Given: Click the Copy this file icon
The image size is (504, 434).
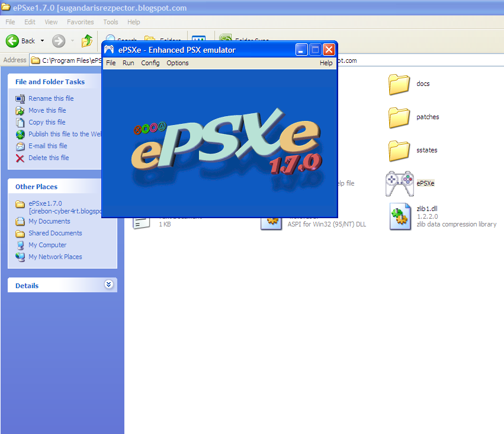Looking at the screenshot, I should pyautogui.click(x=20, y=123).
